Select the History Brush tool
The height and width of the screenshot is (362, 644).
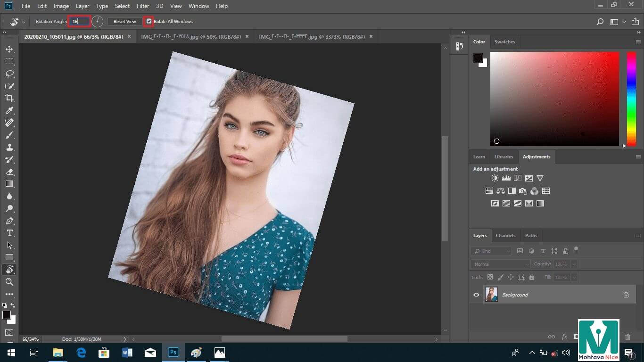pos(9,159)
